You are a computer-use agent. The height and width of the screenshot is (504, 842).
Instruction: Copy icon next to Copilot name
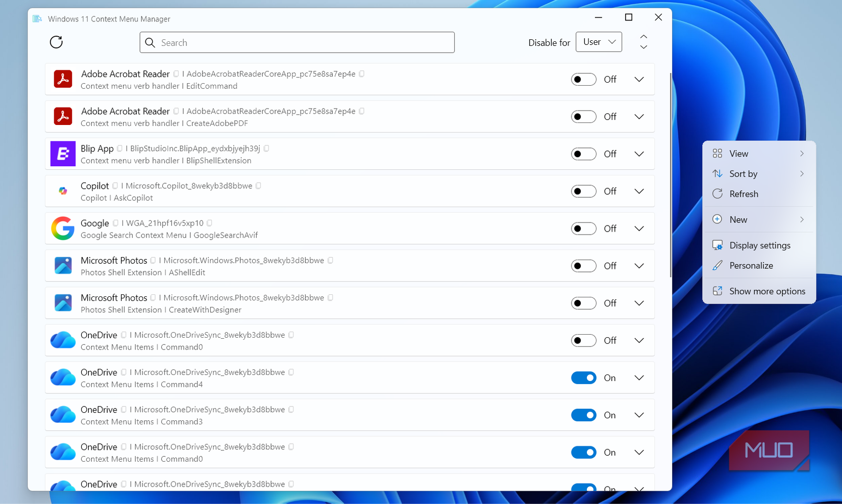[115, 186]
